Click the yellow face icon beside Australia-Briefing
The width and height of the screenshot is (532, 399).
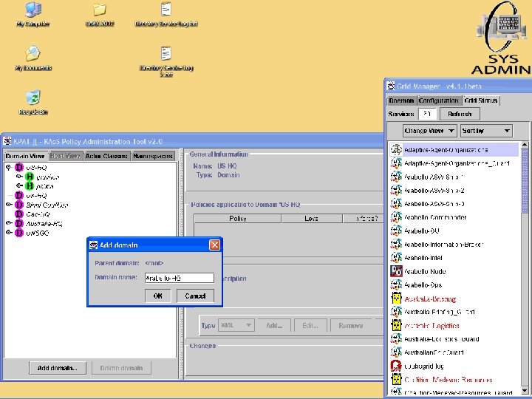tap(396, 299)
